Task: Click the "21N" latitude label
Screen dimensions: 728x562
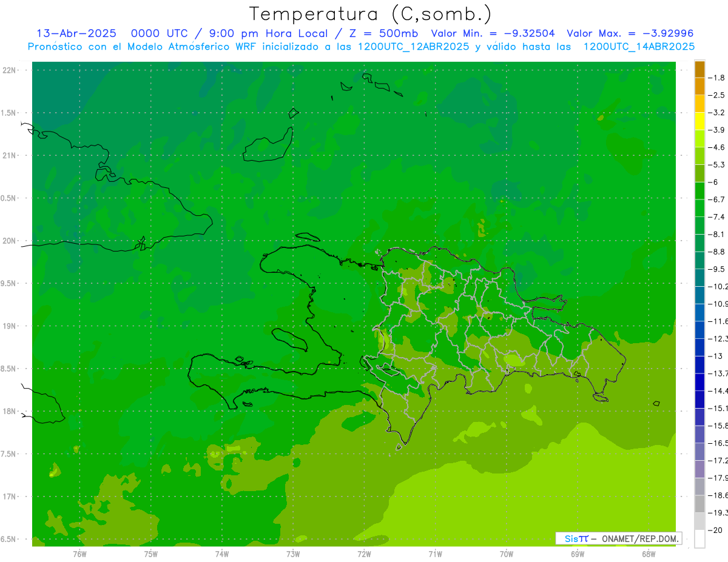Action: (x=10, y=155)
